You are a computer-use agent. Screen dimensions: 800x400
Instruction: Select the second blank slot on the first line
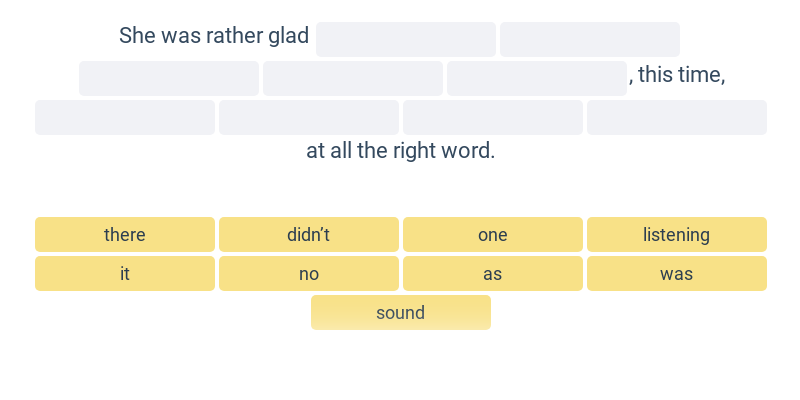(x=590, y=39)
